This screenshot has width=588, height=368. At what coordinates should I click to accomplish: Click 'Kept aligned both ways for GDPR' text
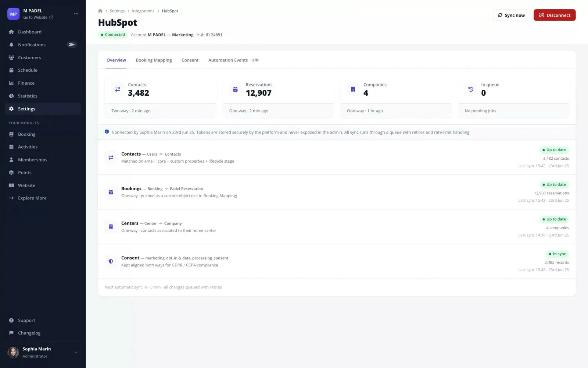click(x=169, y=265)
